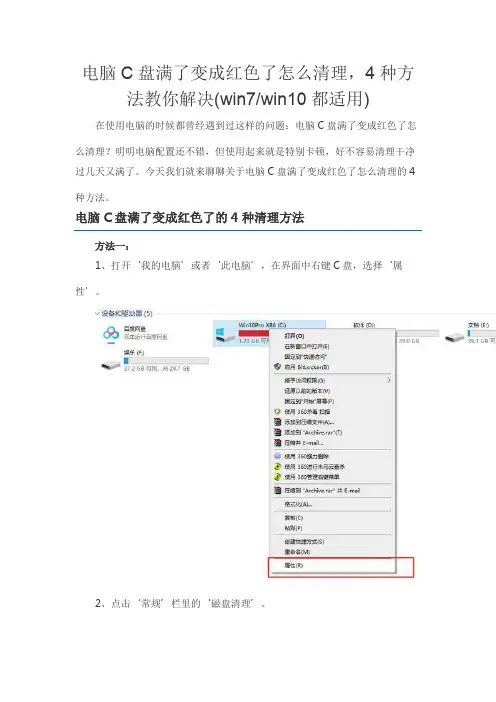
Task: Click step 2 text '点击 常规 栏里的 磁盘清理'
Action: click(x=181, y=603)
